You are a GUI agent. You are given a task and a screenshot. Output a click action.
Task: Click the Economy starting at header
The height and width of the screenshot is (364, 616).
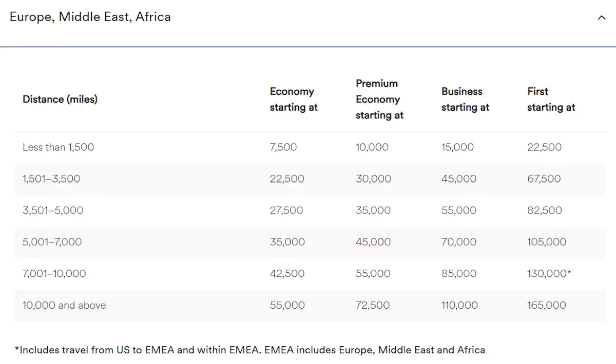[x=294, y=99]
